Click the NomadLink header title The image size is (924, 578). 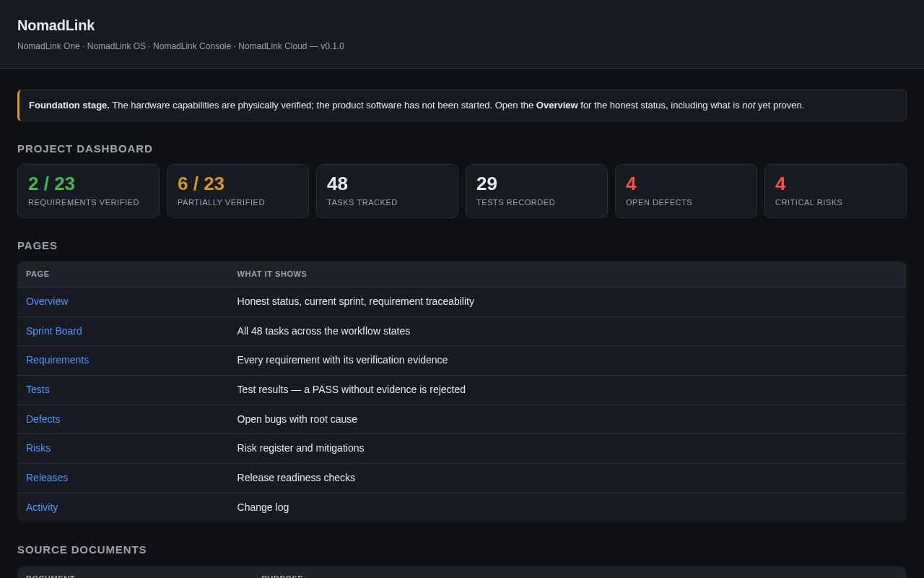pos(56,25)
